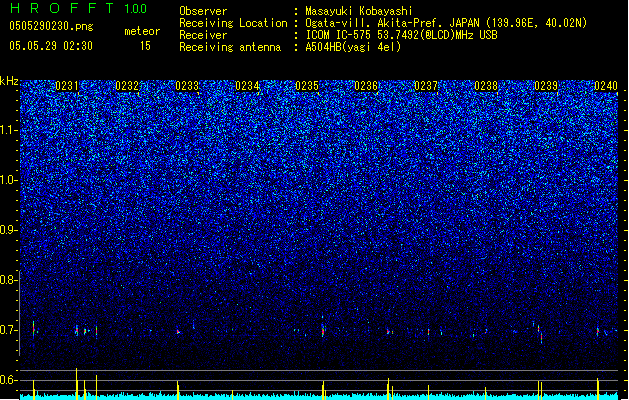Click the 0.9 kHz axis tick label
Screen dimensions: 629x400
tap(9, 230)
